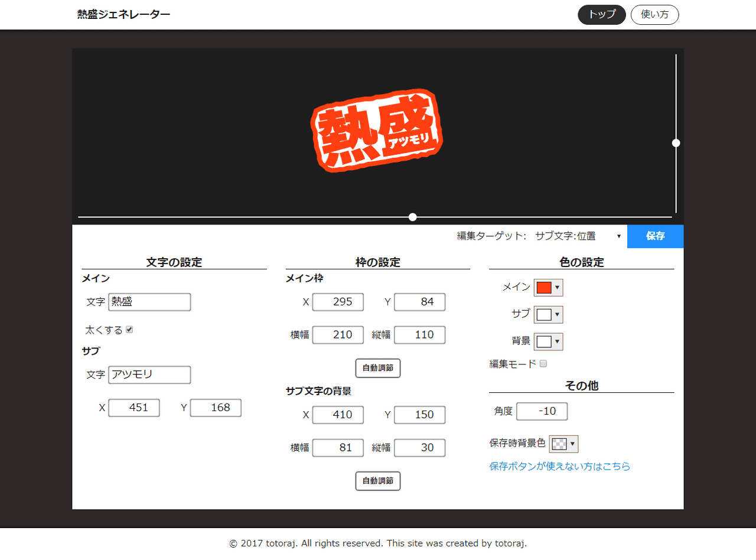Image resolution: width=756 pixels, height=560 pixels.
Task: Click the 角度 input showing -10
Action: point(542,411)
